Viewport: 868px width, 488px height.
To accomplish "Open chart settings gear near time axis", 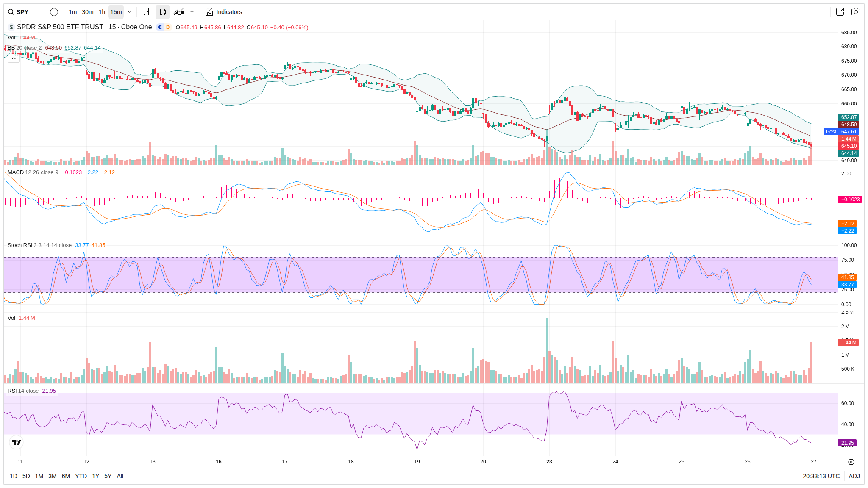I will click(x=851, y=462).
